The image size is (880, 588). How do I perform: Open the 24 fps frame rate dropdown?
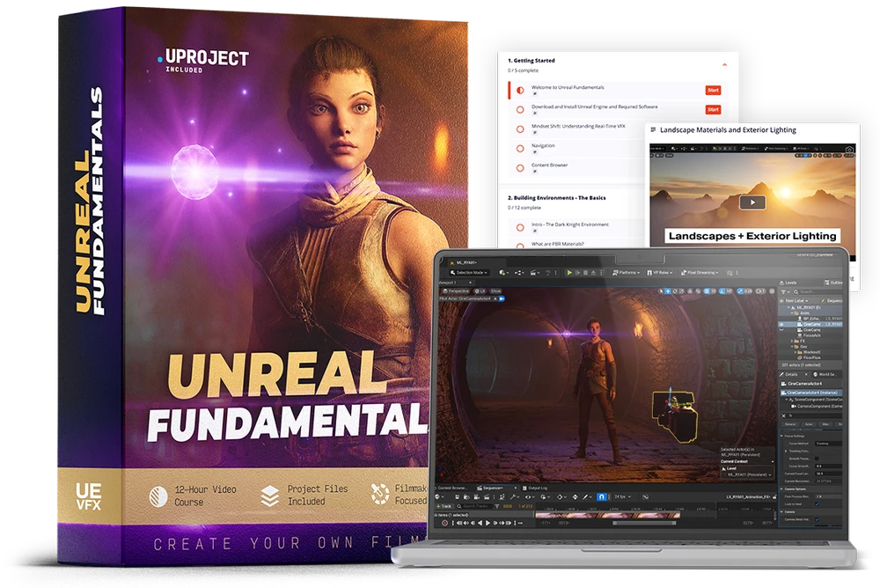[622, 497]
